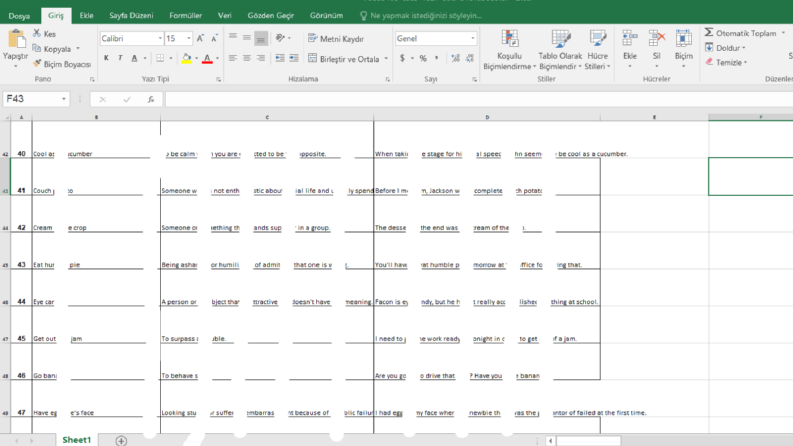Click the Temizle clear button

point(727,62)
